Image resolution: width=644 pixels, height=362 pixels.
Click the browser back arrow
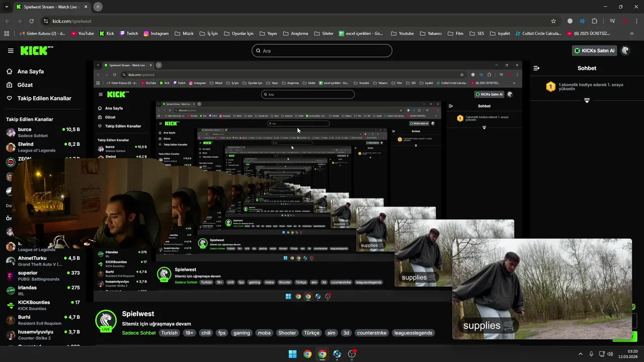click(x=8, y=21)
